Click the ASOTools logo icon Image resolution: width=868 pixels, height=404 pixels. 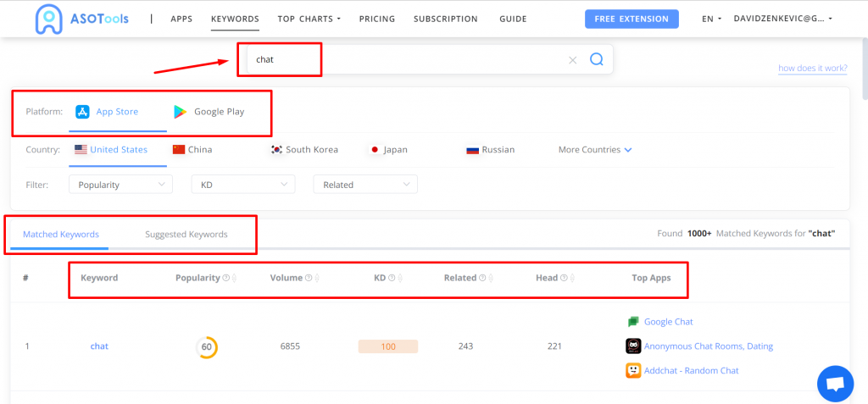coord(49,19)
